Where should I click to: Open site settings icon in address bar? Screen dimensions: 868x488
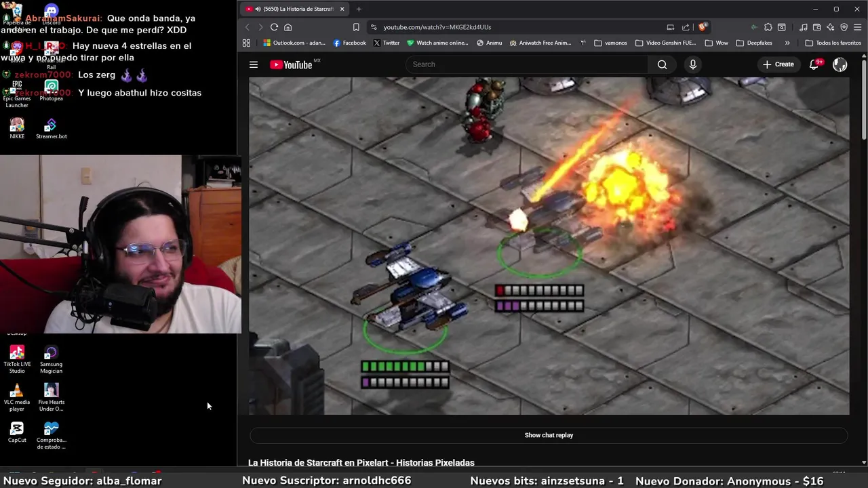pos(373,27)
